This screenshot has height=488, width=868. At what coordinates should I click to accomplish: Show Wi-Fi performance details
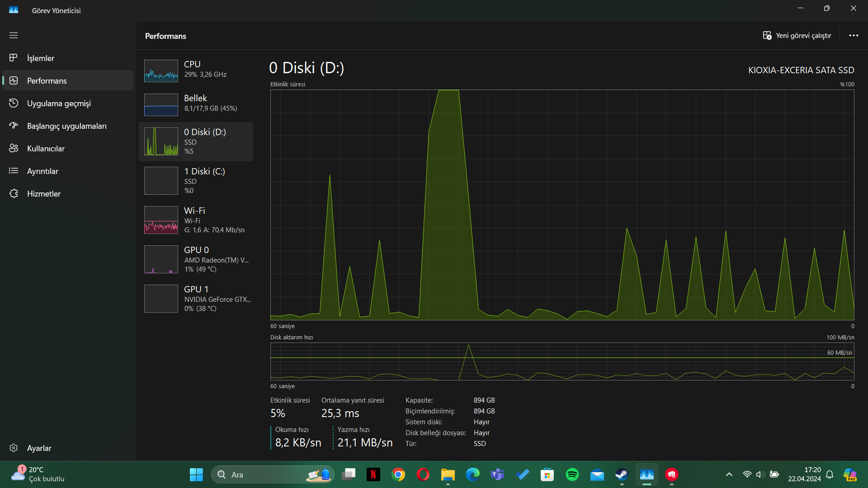pyautogui.click(x=196, y=220)
